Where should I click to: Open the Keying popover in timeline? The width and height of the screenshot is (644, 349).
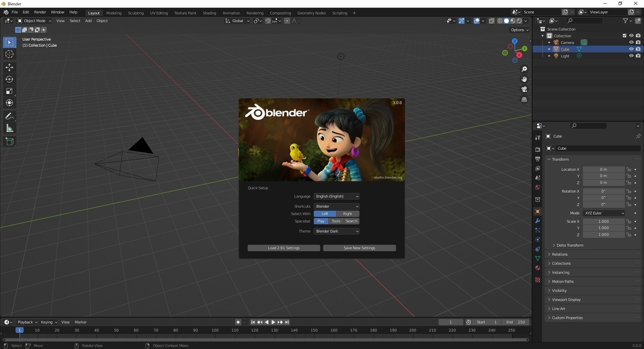(x=49, y=322)
